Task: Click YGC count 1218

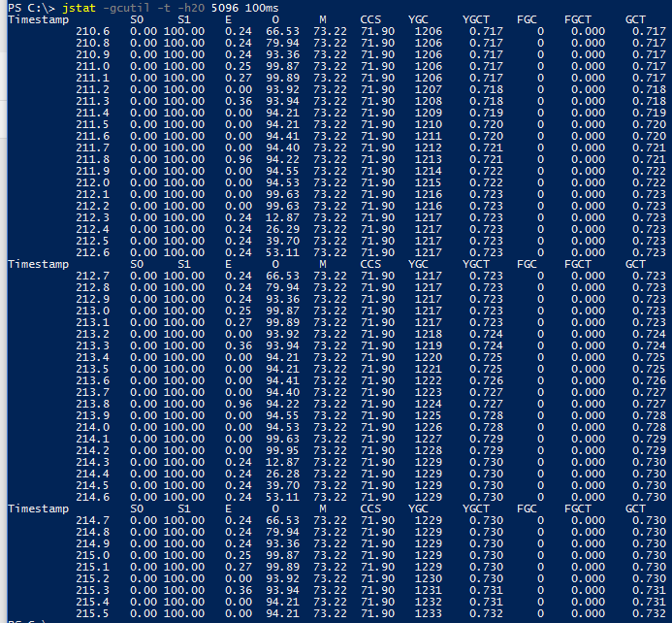Action: coord(429,334)
